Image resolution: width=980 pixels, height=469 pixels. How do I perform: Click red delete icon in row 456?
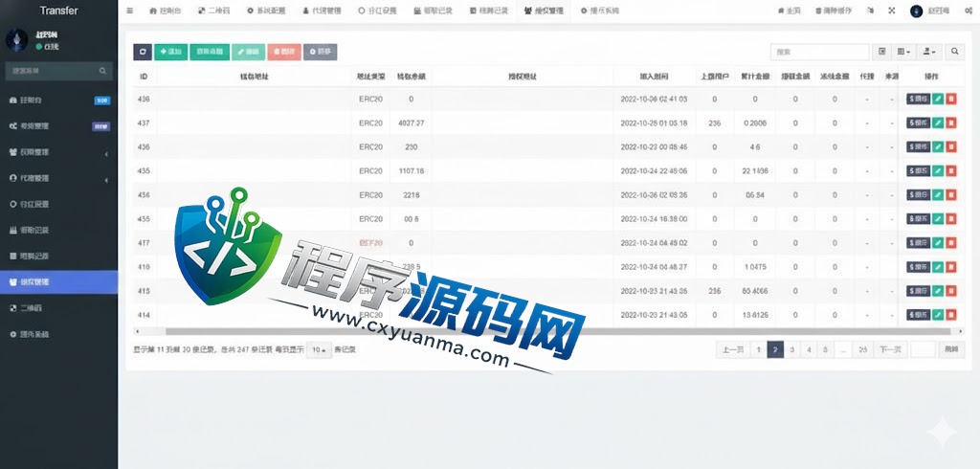click(x=951, y=195)
